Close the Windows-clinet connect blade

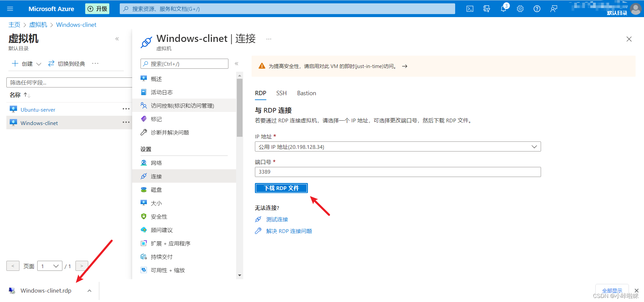[x=629, y=39]
